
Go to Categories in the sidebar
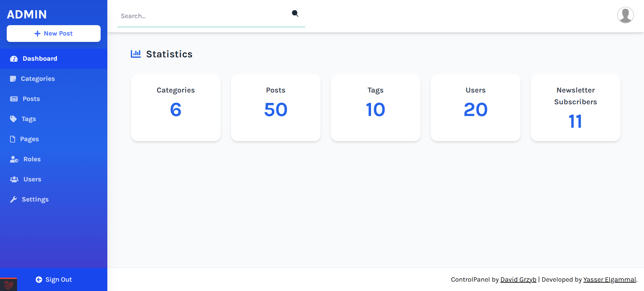54,79
